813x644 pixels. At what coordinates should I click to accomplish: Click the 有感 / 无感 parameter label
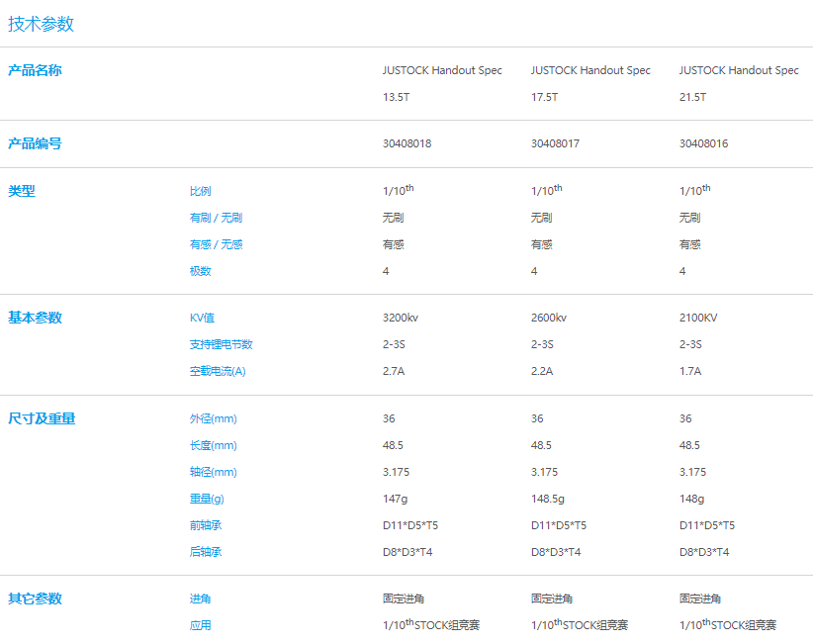click(x=216, y=244)
